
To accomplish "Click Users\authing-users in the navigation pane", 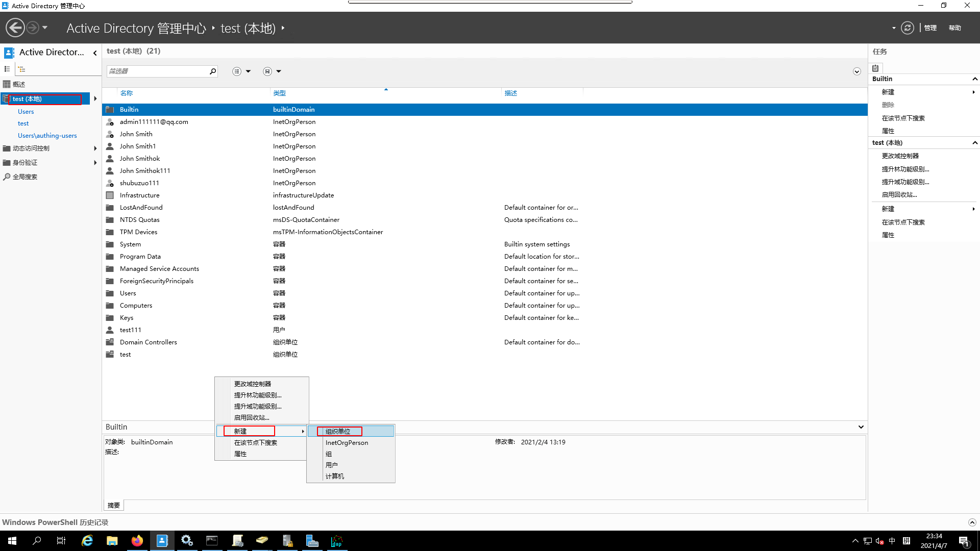I will point(47,135).
